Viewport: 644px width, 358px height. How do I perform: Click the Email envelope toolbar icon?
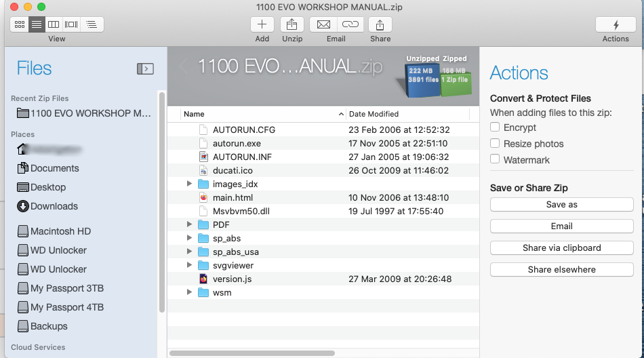point(323,24)
